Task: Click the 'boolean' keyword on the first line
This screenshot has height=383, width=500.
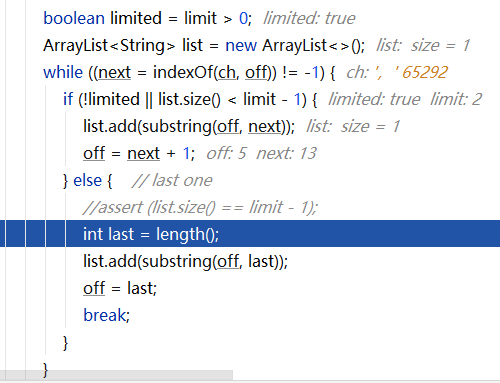Action: coord(74,18)
